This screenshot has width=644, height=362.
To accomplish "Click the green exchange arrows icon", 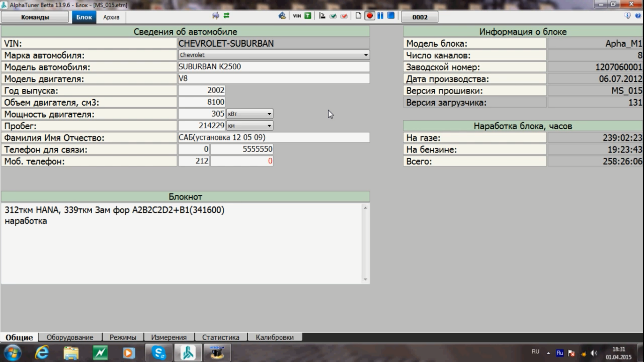I will pos(227,16).
